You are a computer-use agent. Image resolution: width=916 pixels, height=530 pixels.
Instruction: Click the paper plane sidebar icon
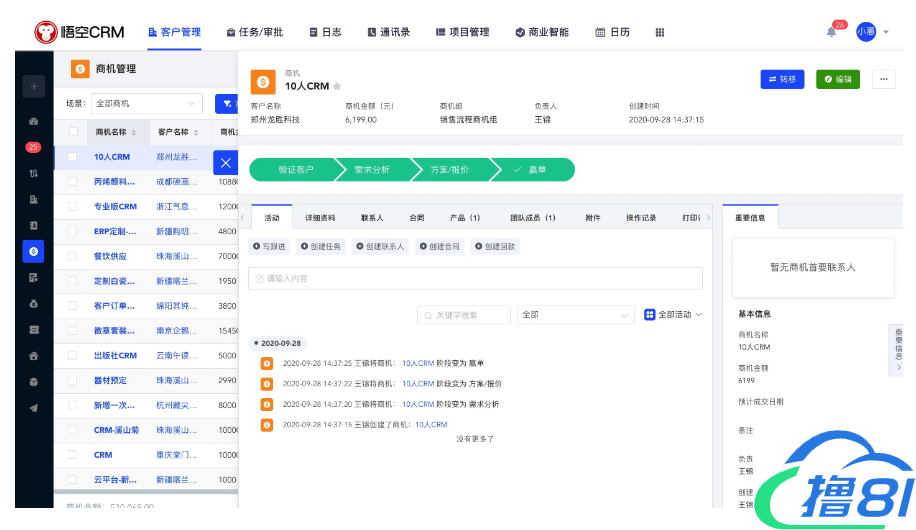coord(33,407)
